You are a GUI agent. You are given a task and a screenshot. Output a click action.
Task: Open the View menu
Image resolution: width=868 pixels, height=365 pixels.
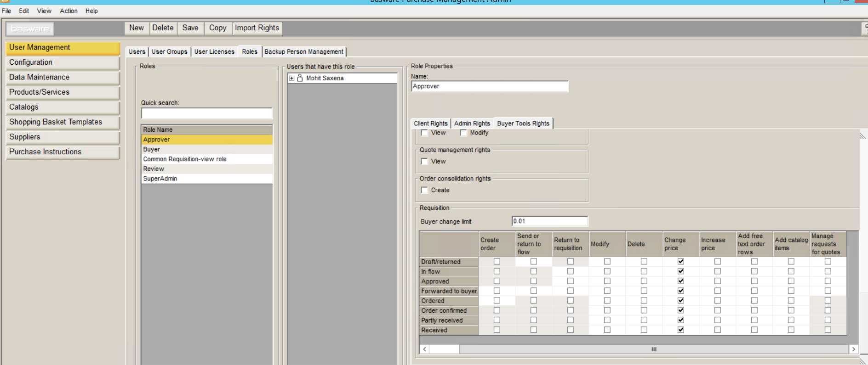(44, 11)
